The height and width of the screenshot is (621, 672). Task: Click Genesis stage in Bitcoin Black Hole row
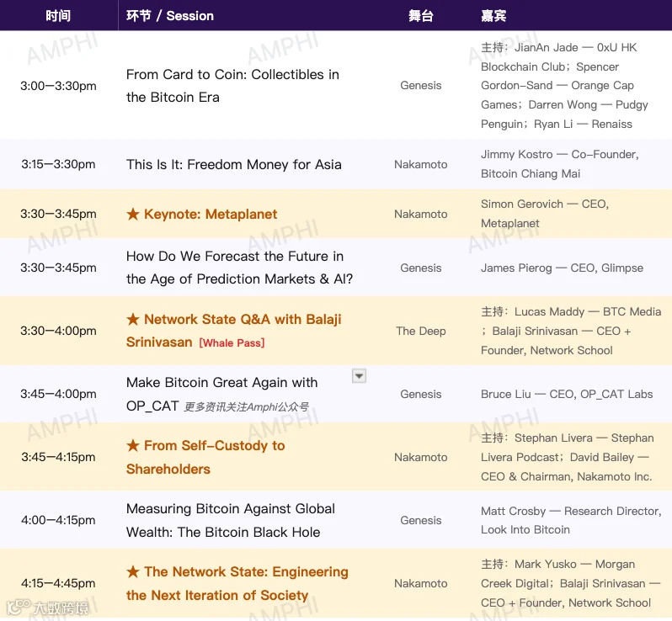pos(420,520)
